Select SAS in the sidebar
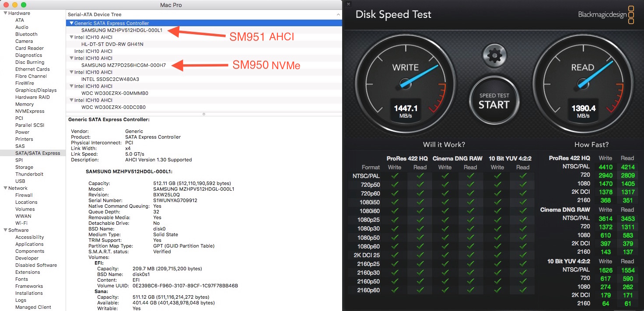This screenshot has height=311, width=644. coord(20,146)
